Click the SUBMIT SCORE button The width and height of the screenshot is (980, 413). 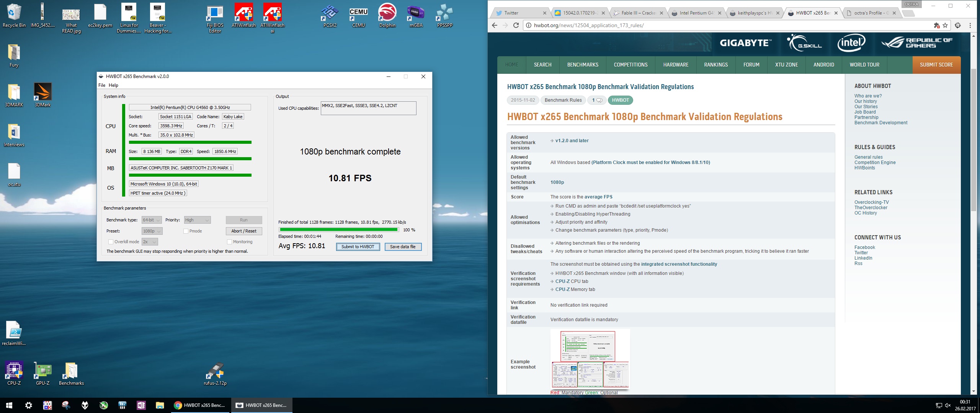point(936,65)
